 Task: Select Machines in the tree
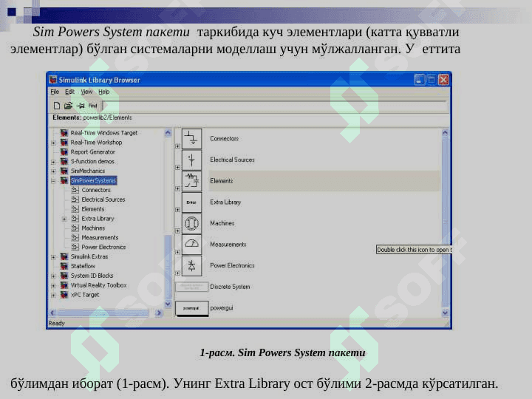point(93,228)
